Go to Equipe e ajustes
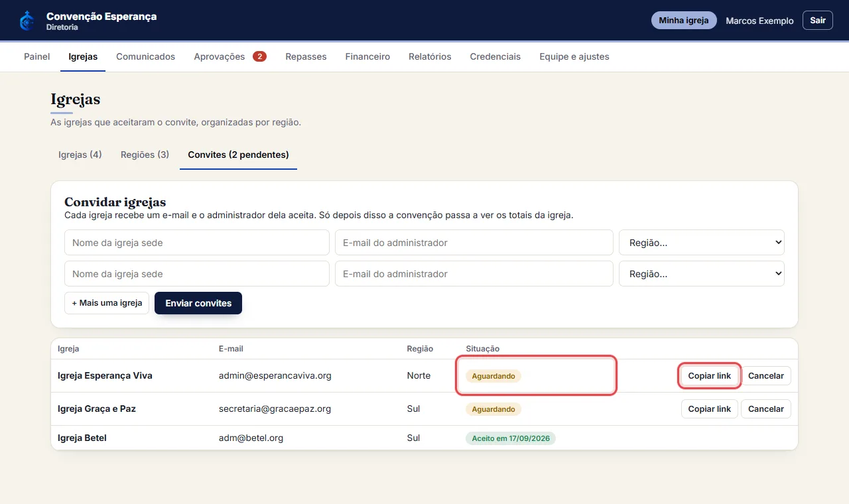849x504 pixels. pos(574,56)
